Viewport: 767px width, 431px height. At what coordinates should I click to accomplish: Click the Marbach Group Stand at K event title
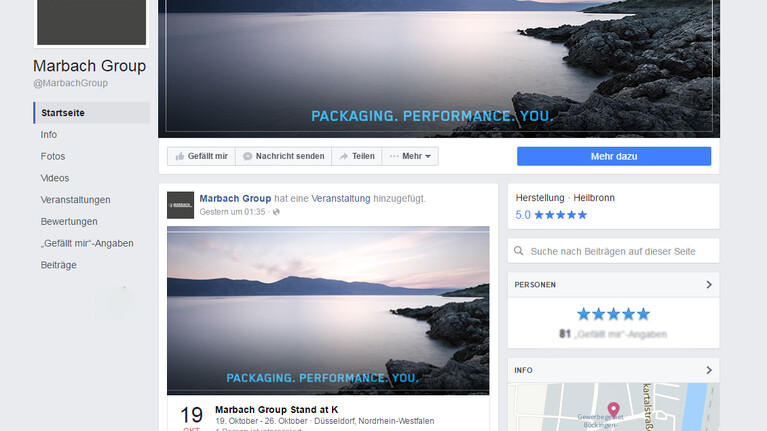[x=276, y=409]
